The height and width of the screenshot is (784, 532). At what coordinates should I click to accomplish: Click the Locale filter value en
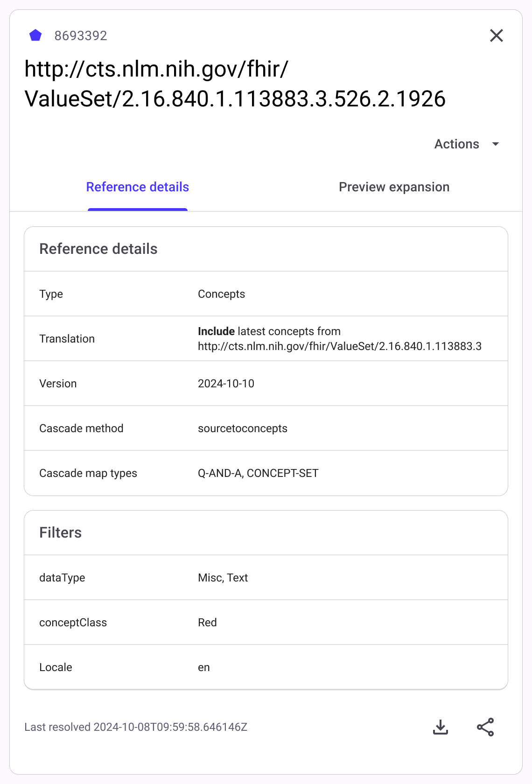pyautogui.click(x=204, y=667)
